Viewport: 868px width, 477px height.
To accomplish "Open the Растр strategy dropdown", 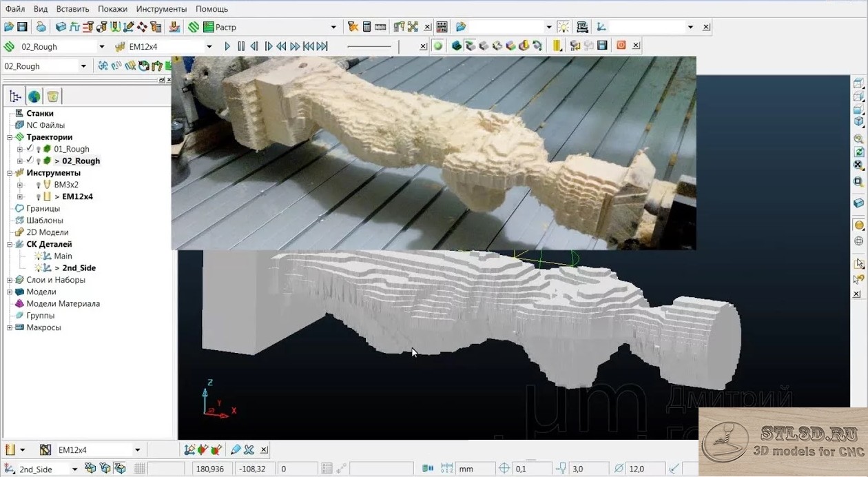I will (333, 28).
